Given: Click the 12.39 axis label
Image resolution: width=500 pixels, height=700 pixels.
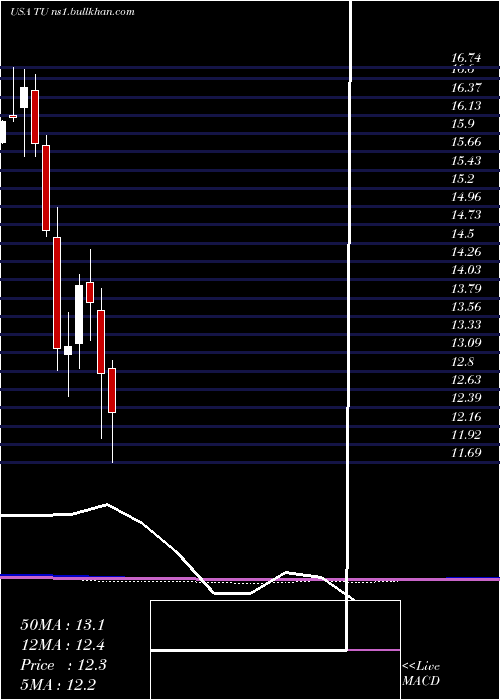Looking at the screenshot, I should [x=466, y=398].
